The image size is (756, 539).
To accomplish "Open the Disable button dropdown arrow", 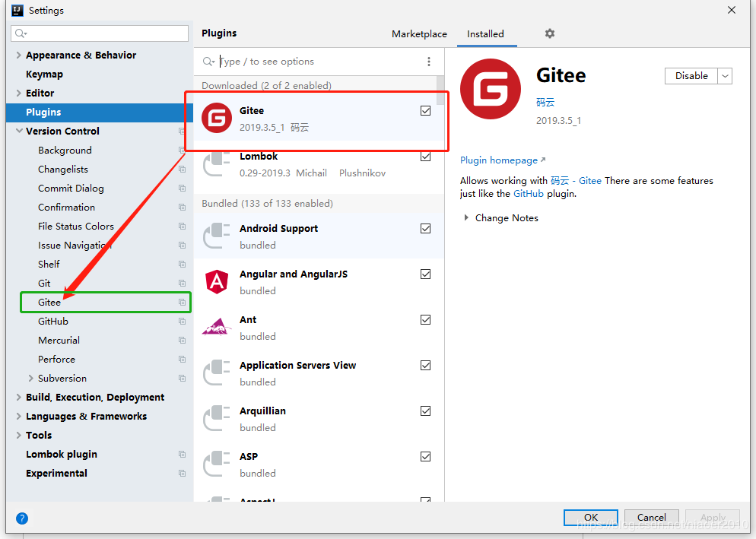I will (x=725, y=76).
